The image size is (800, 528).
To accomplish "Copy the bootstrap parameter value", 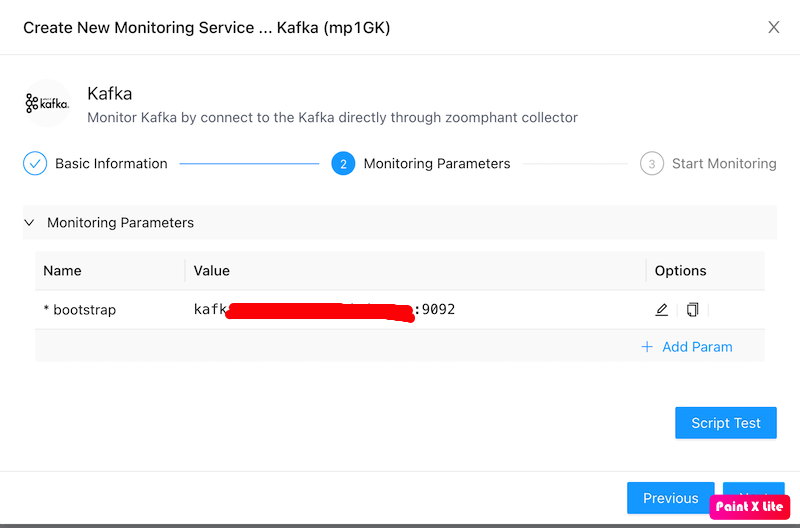I will pyautogui.click(x=692, y=310).
